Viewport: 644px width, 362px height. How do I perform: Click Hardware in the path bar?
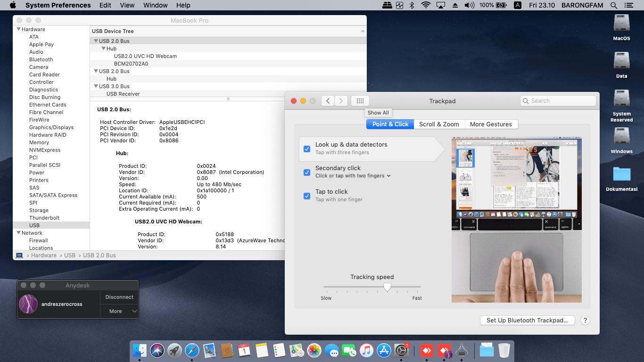pyautogui.click(x=44, y=255)
